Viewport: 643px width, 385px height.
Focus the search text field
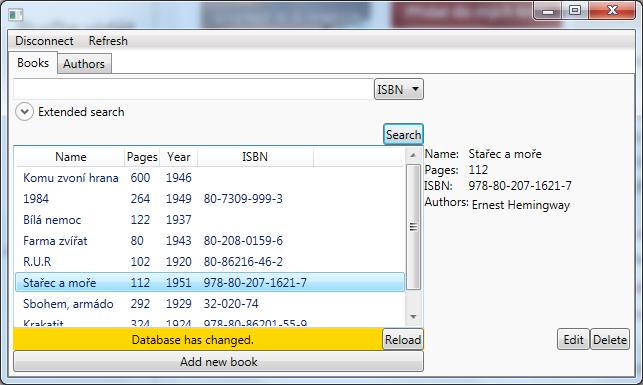pos(193,89)
